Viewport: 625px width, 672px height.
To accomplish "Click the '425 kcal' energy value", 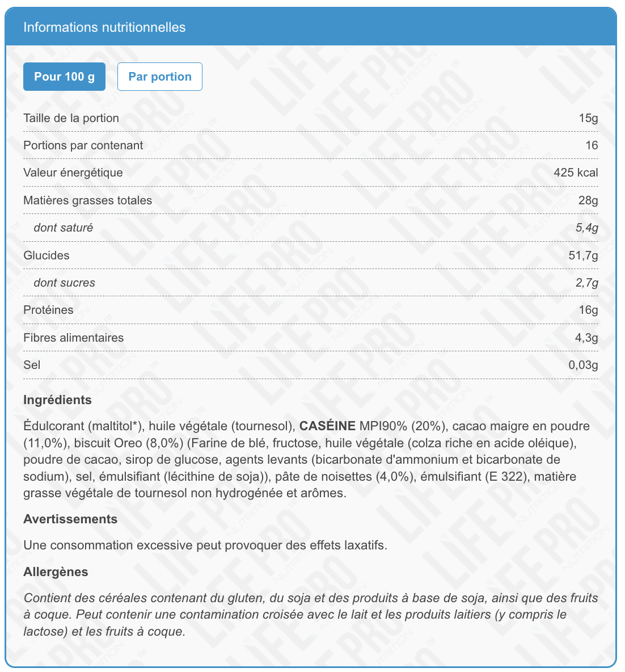I will point(576,173).
